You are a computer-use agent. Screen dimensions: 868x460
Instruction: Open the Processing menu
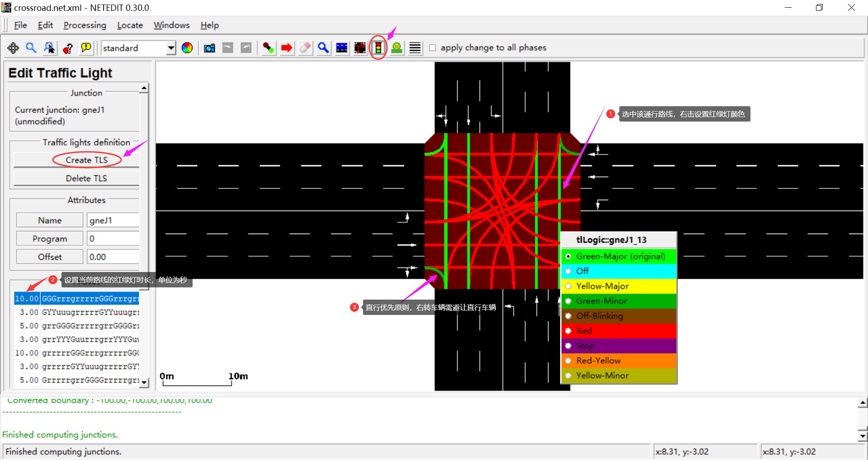(85, 25)
